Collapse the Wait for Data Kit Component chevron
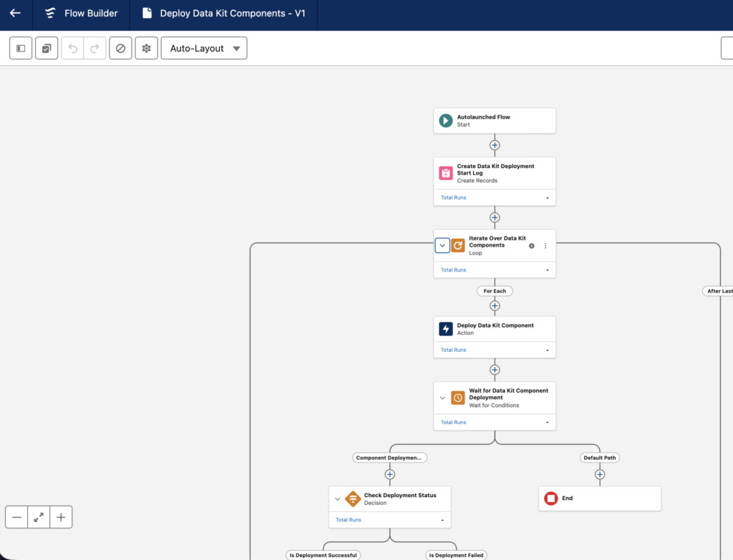This screenshot has height=560, width=733. (442, 398)
